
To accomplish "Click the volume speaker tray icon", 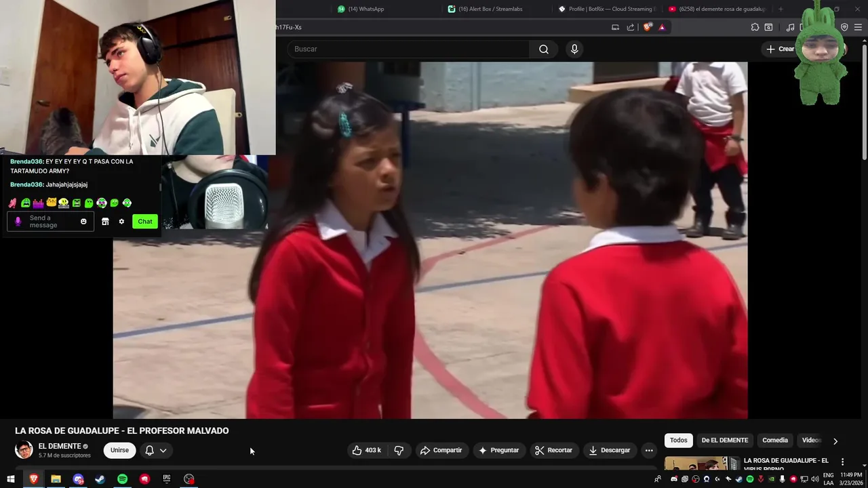I will pyautogui.click(x=814, y=479).
